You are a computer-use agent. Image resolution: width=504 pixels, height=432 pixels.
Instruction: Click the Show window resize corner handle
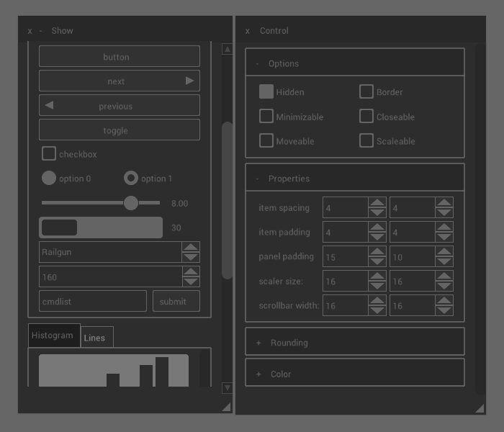pyautogui.click(x=227, y=407)
